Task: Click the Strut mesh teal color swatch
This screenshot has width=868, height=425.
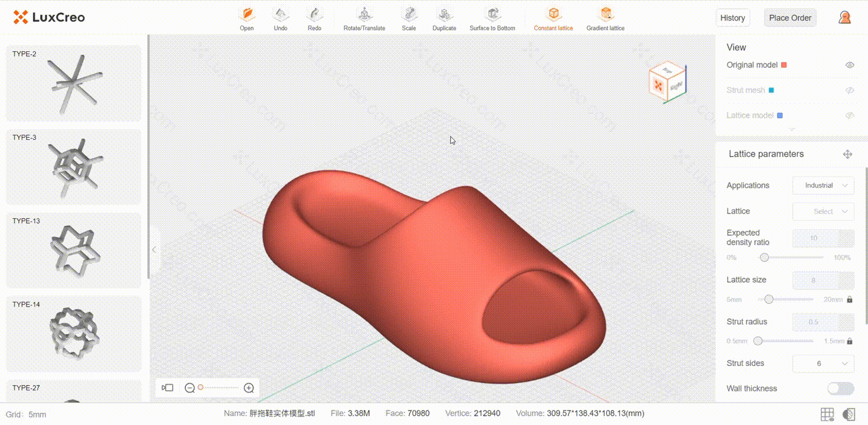Action: [771, 90]
